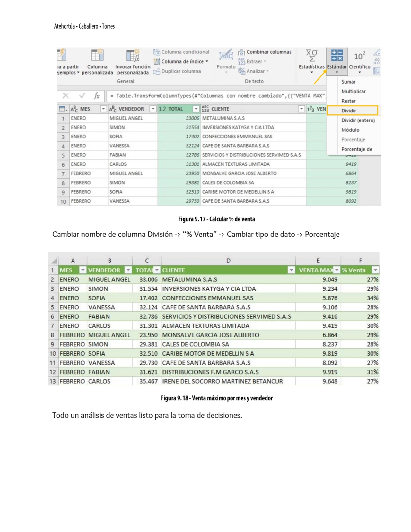Click the Duplicar columna icon
This screenshot has height=532, width=411.
coord(157,71)
